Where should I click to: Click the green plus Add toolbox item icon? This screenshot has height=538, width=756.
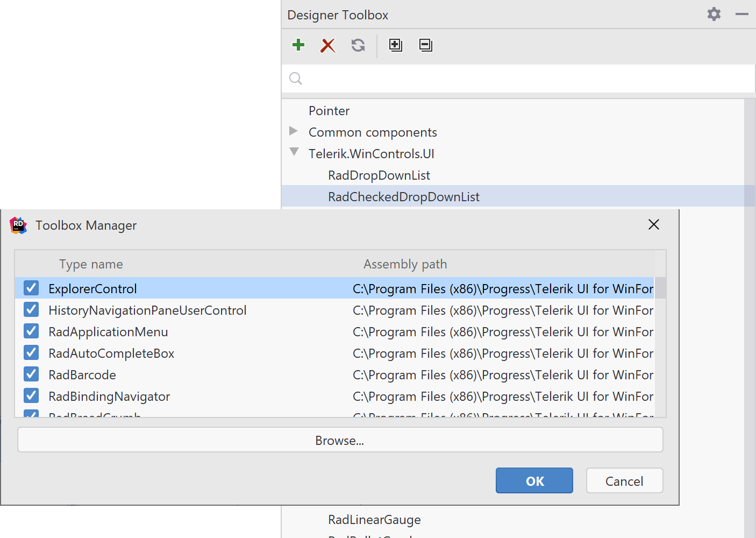[x=298, y=45]
